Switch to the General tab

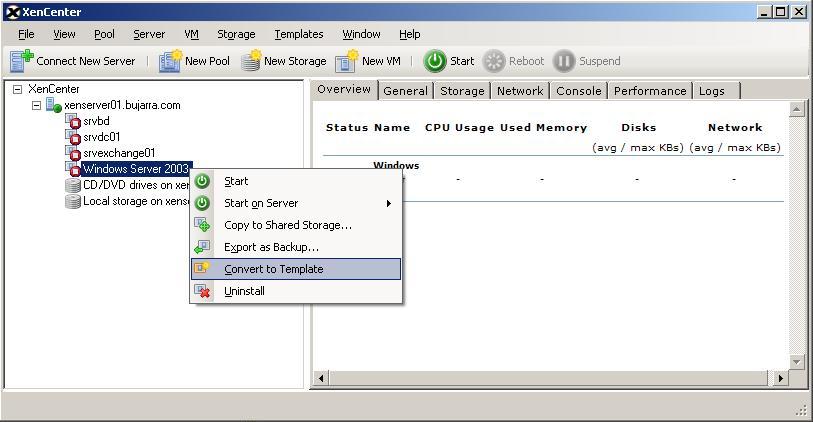click(x=405, y=91)
